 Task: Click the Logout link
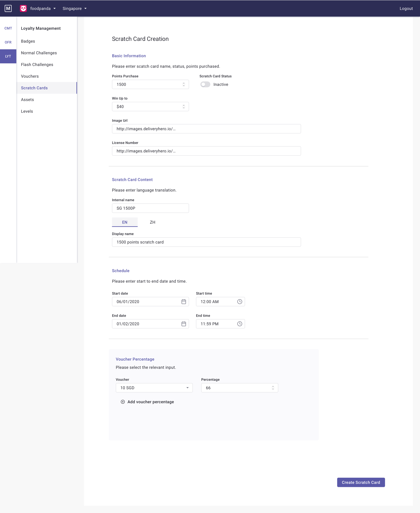pos(406,8)
